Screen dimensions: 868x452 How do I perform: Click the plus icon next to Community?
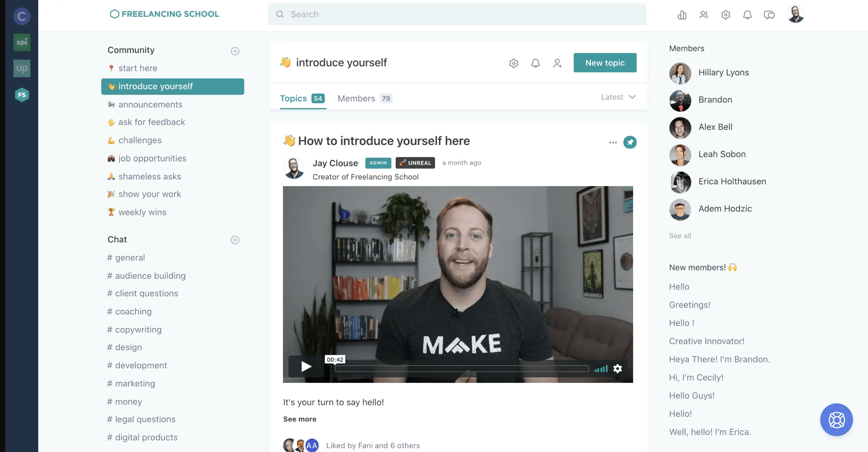(x=235, y=51)
